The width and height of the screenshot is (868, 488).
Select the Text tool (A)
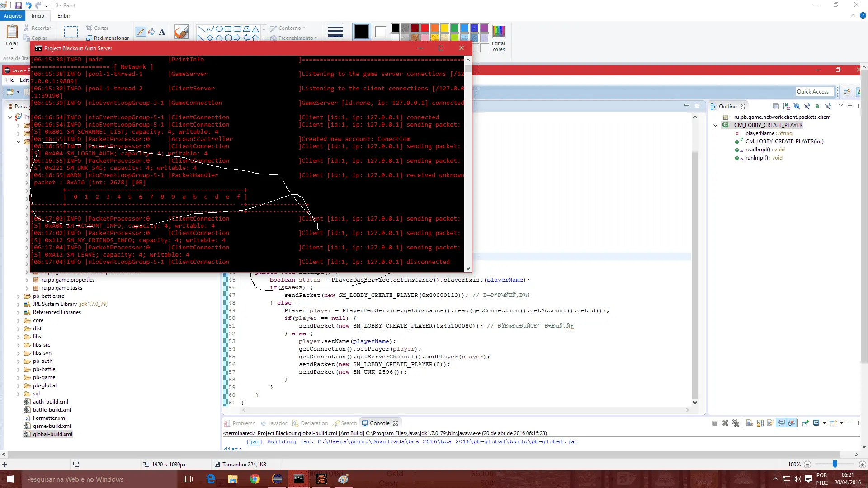(x=162, y=32)
